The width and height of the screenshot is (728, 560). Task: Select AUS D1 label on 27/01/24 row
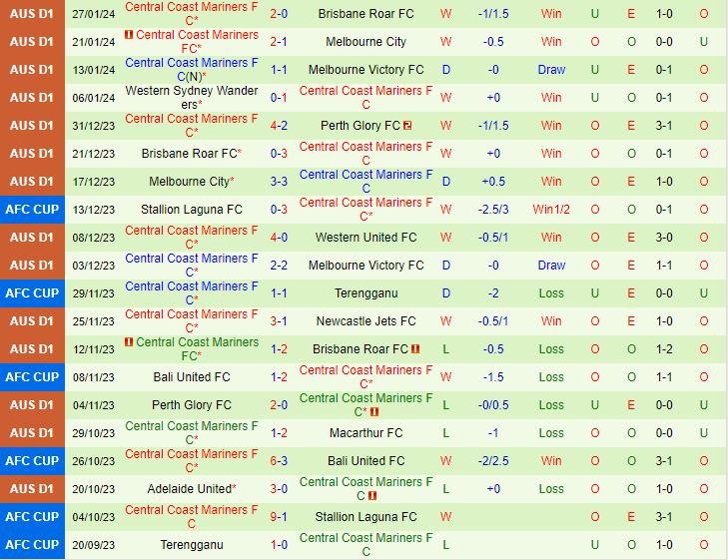tap(32, 14)
